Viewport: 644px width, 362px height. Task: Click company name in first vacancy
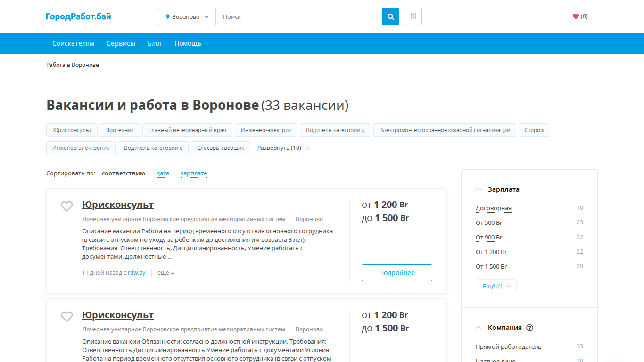pyautogui.click(x=184, y=219)
